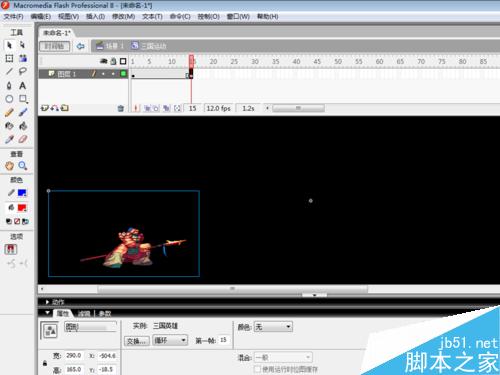The image size is (500, 375).
Task: Select the Eraser tool
Action: point(23,139)
